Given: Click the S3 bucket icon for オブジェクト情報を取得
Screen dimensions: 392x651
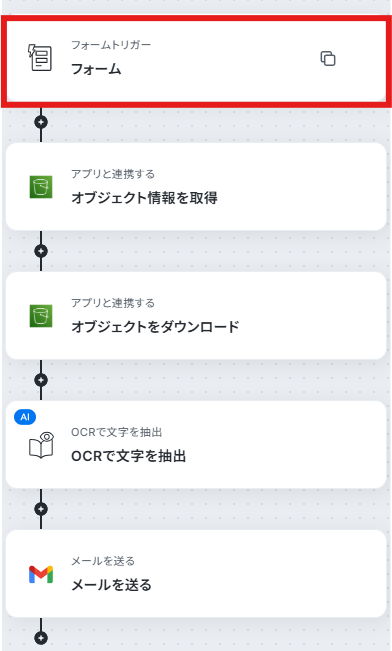Looking at the screenshot, I should 41,187.
